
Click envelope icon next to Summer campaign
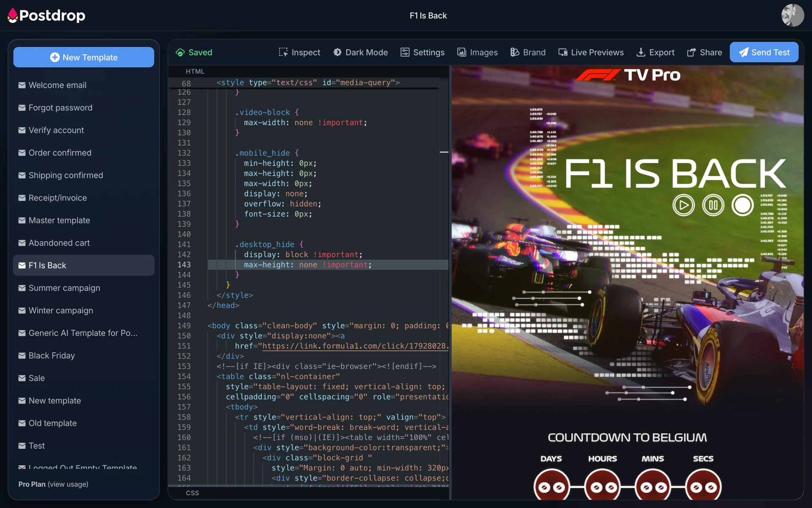tap(22, 288)
